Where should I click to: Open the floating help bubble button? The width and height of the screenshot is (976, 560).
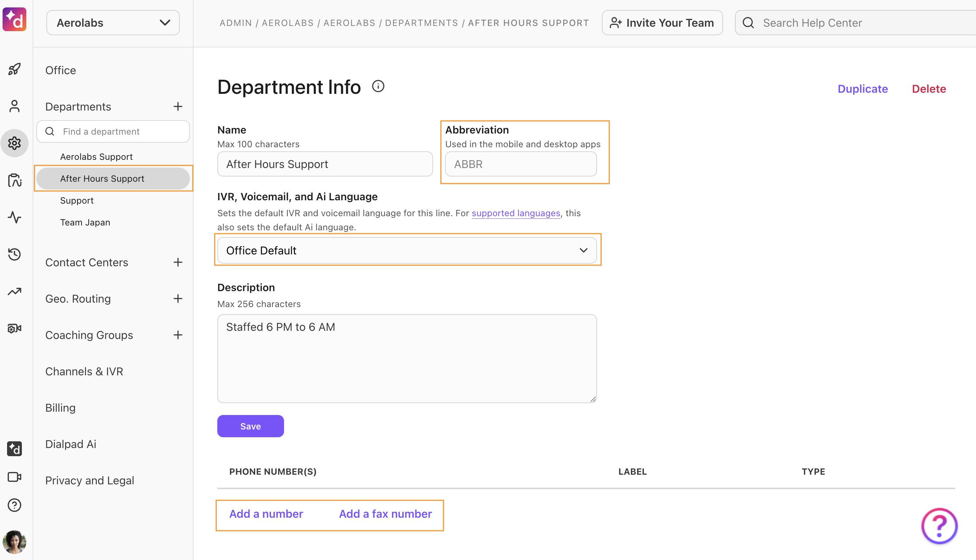(x=939, y=526)
